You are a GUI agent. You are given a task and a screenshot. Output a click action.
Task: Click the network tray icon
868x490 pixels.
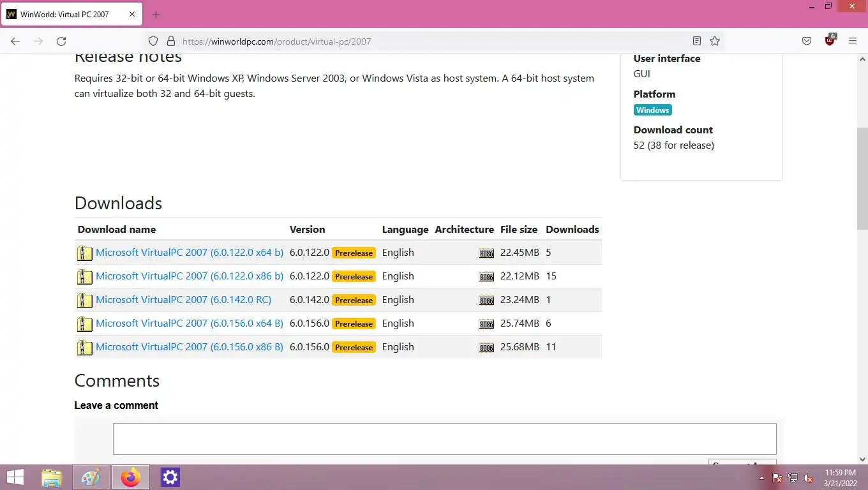793,477
